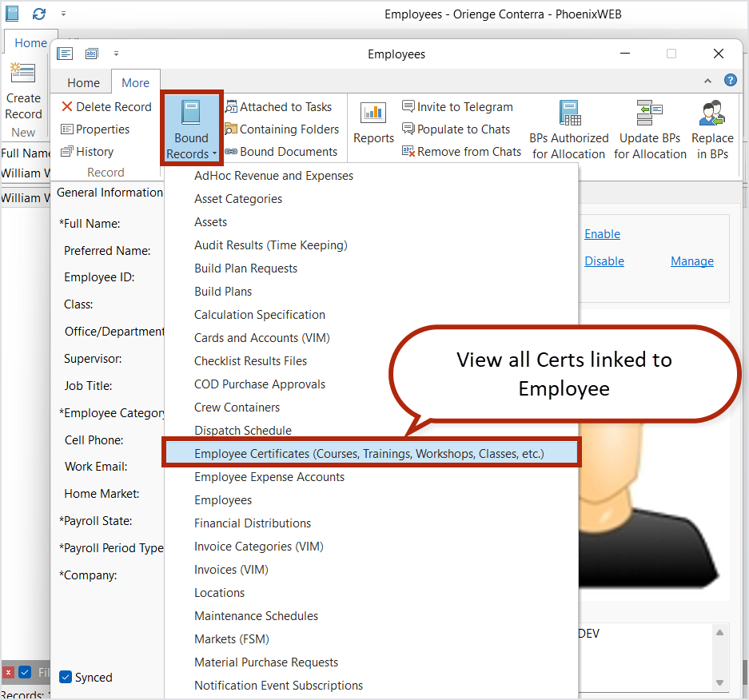Click Populate to Chats
Screen dimensions: 749x700
pyautogui.click(x=456, y=129)
